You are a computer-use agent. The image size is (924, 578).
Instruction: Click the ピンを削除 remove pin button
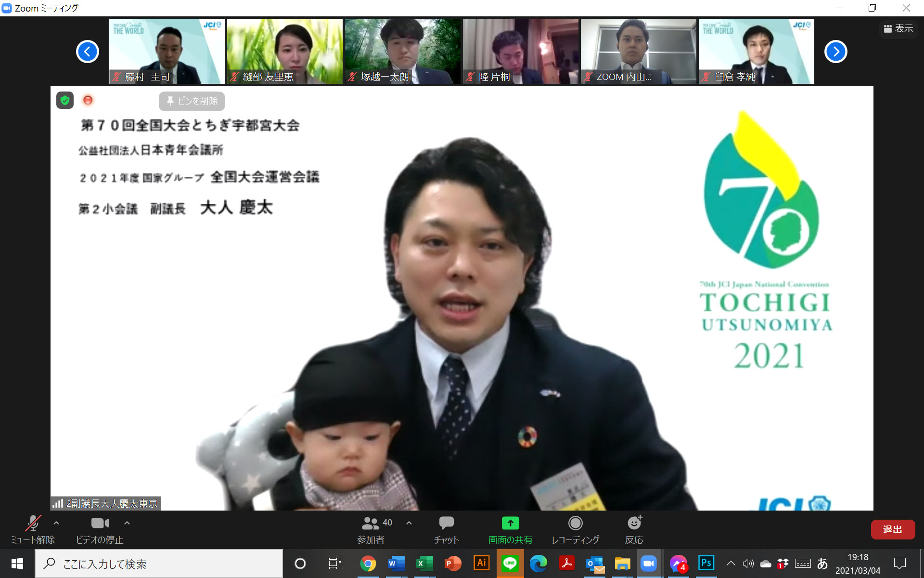click(x=192, y=101)
